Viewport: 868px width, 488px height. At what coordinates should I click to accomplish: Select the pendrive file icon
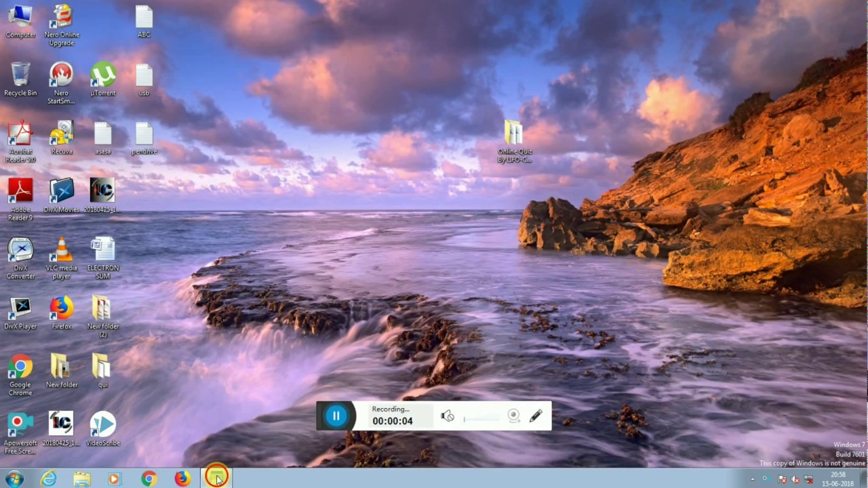(x=144, y=138)
